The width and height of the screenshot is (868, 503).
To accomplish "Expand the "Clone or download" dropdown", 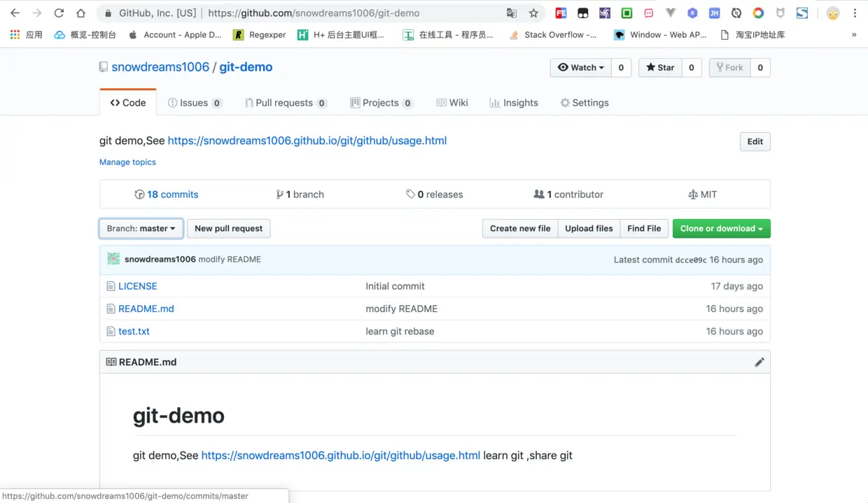I will pyautogui.click(x=721, y=228).
